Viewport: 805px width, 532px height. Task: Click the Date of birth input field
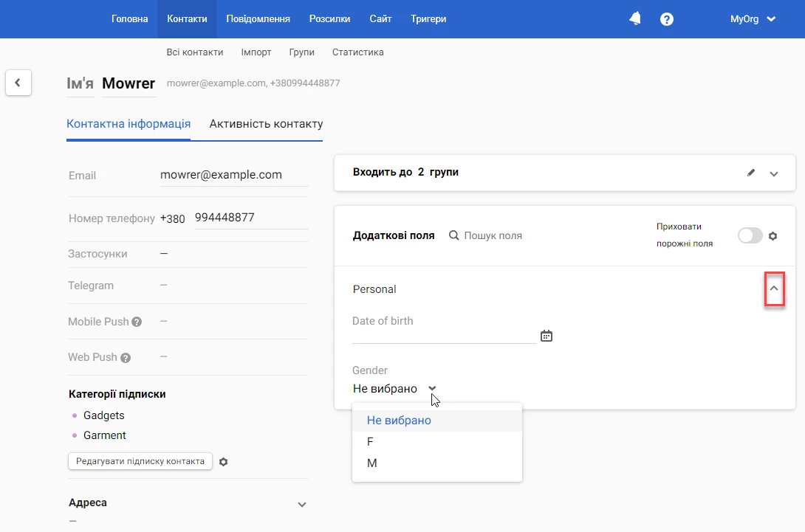tap(444, 336)
